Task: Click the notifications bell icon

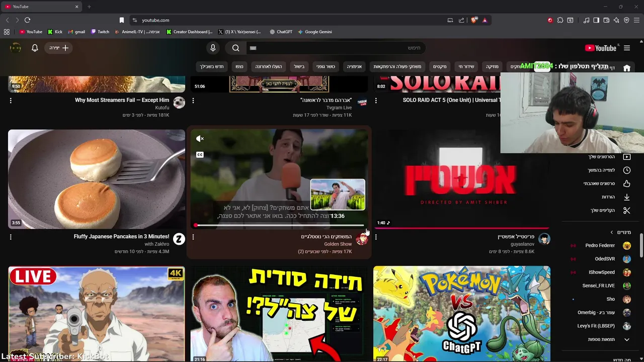Action: (35, 48)
